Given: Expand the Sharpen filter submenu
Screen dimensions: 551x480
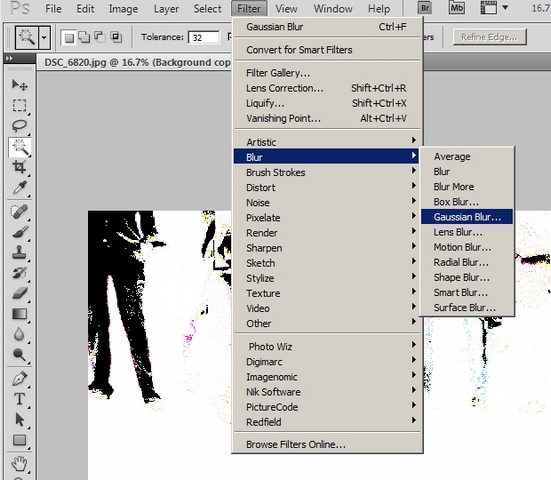Looking at the screenshot, I should point(326,248).
